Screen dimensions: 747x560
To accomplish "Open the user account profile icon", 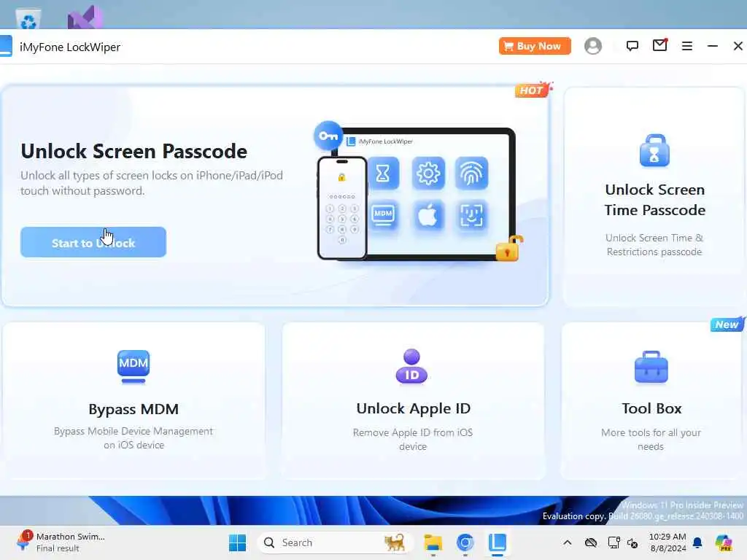I will click(592, 46).
